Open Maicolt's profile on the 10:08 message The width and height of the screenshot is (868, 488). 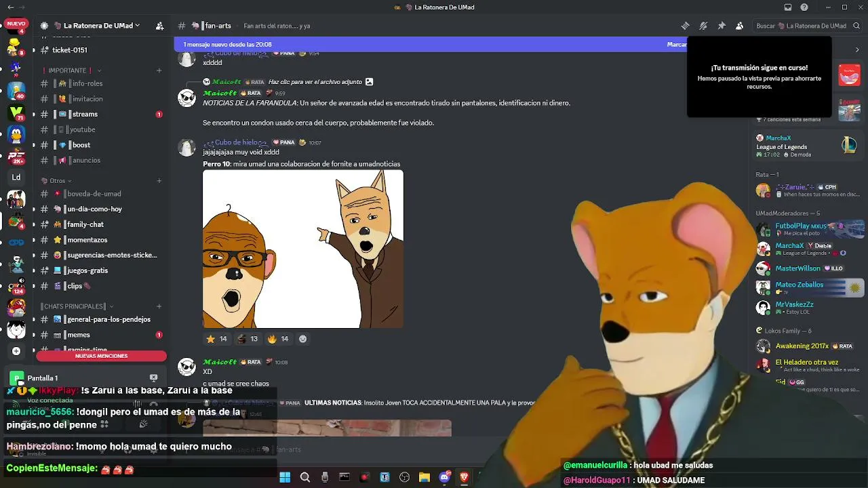click(x=220, y=362)
